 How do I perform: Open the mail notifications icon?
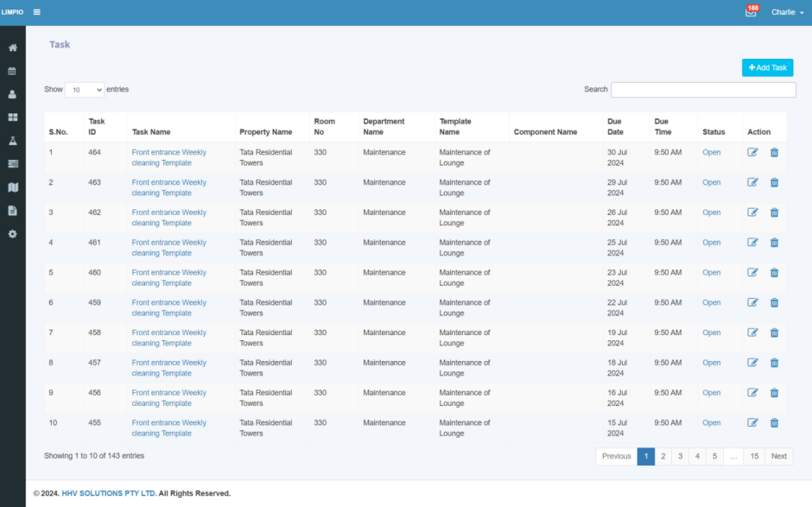751,12
